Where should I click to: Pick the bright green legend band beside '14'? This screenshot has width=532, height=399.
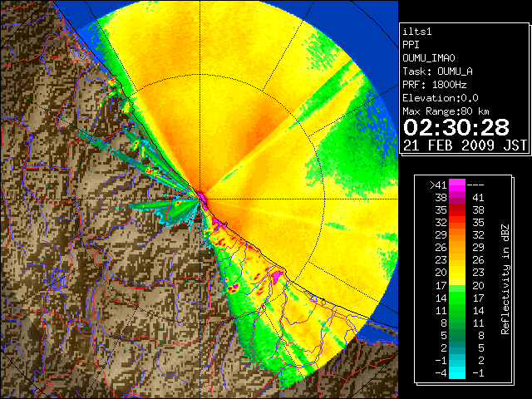coord(457,298)
